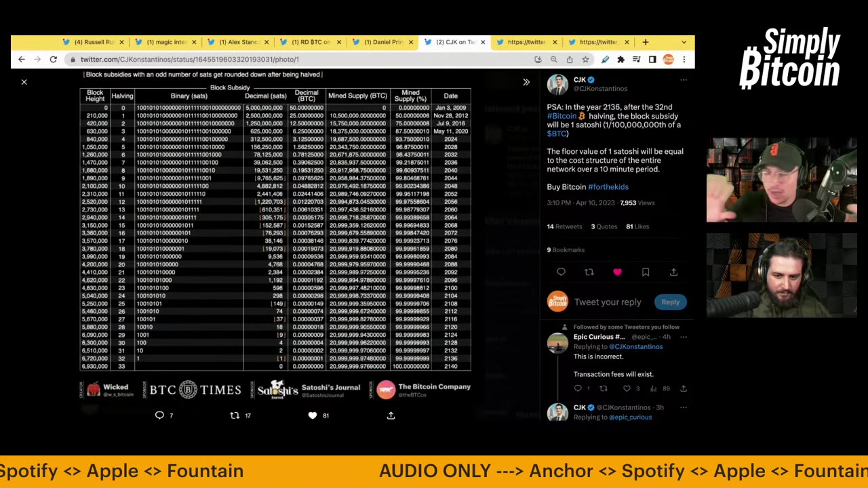This screenshot has width=868, height=488.
Task: Bookmark the page with the star icon
Action: [585, 60]
